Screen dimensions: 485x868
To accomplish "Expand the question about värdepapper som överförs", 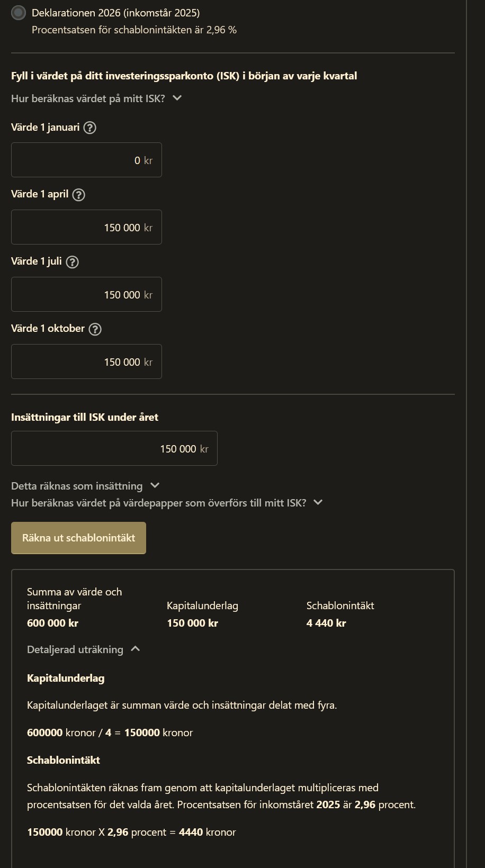I will tap(166, 503).
